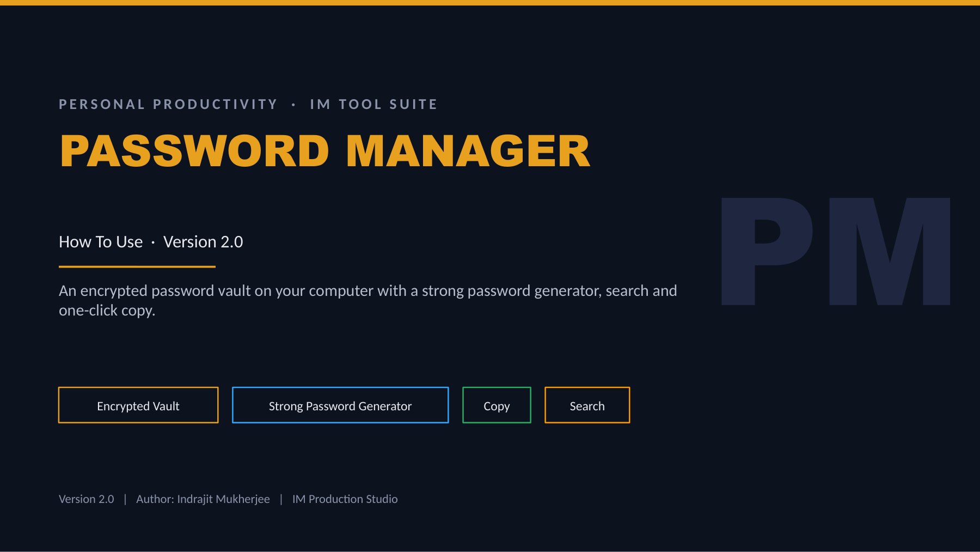Click the Search box

pos(587,405)
